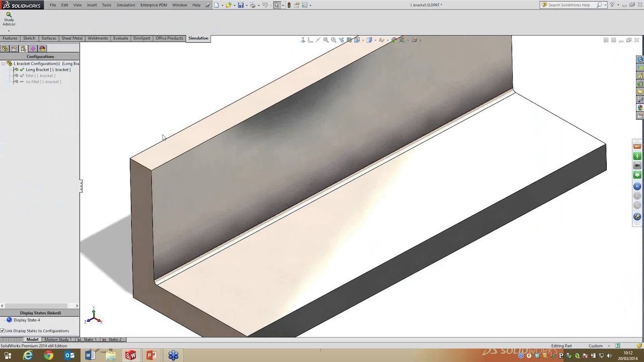Viewport: 644px width, 362px height.
Task: Open the DimXpertManager tab icon
Action: [x=33, y=49]
